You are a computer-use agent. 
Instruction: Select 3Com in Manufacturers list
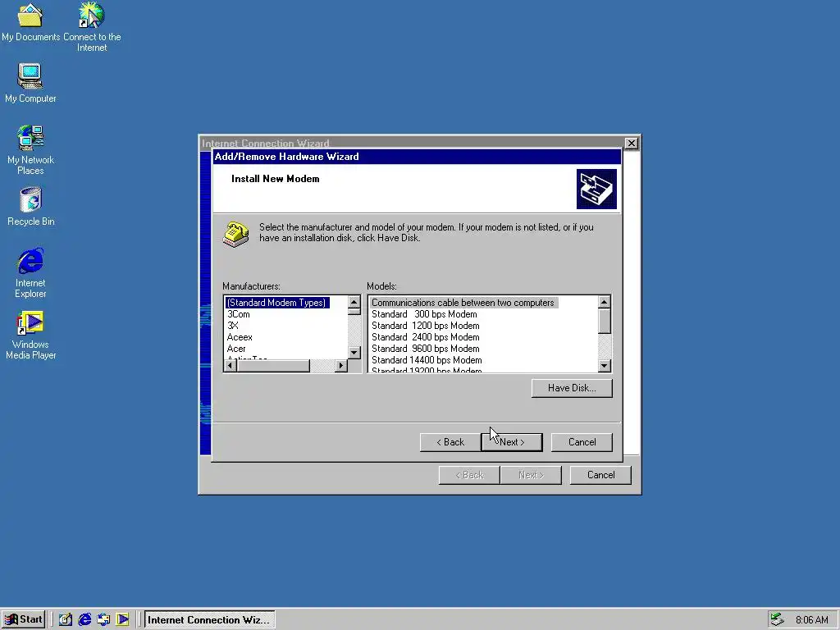(x=239, y=314)
